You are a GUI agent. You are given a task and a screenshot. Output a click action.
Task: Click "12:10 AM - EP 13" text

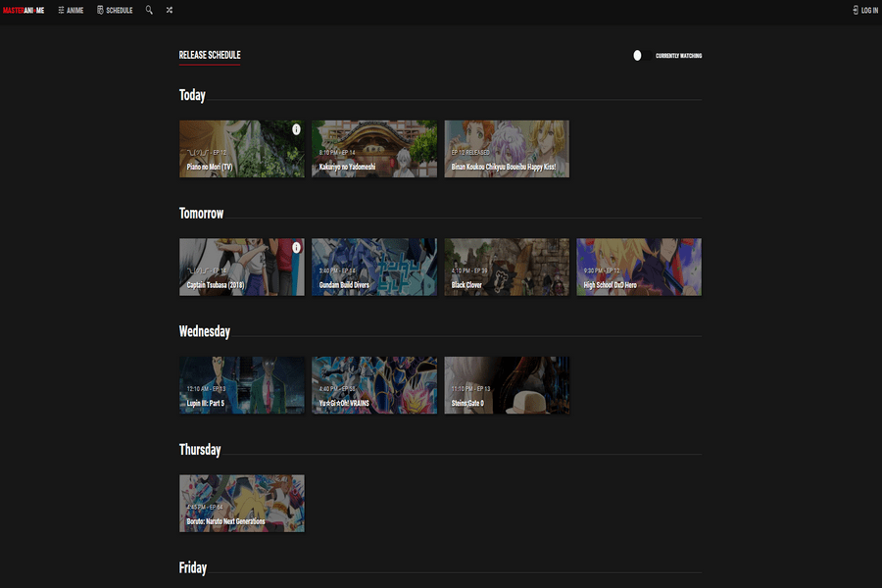point(206,389)
